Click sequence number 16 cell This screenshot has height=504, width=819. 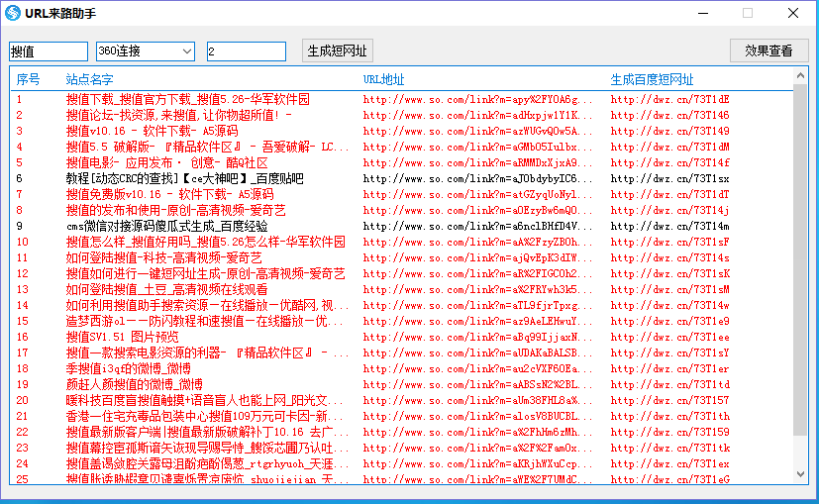22,337
